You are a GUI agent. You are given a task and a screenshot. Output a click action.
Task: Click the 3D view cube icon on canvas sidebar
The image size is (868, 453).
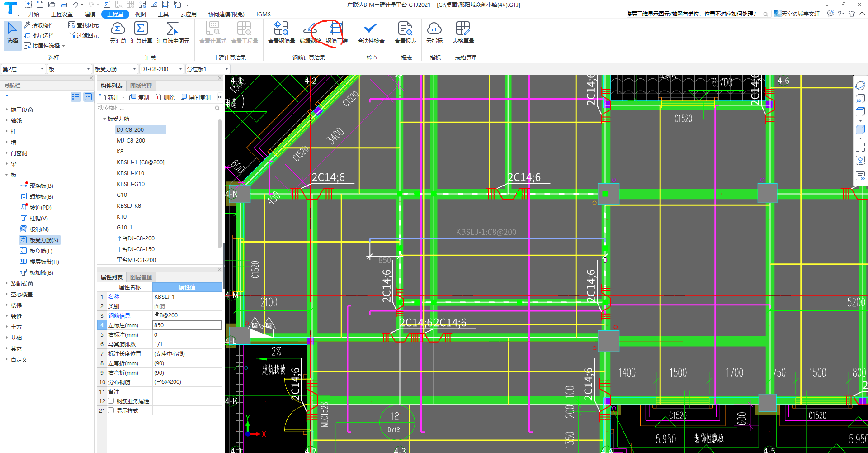(x=860, y=99)
